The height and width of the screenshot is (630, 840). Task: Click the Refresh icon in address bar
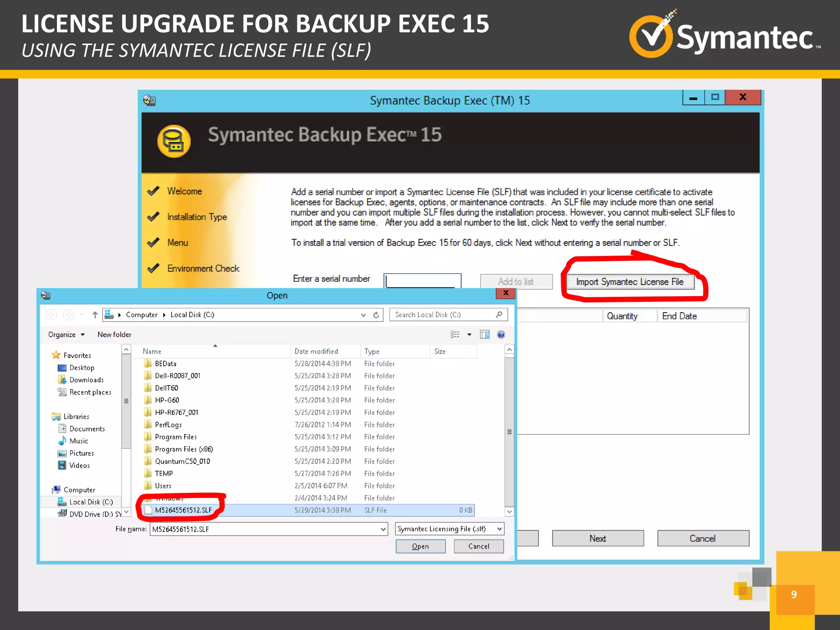[x=376, y=315]
